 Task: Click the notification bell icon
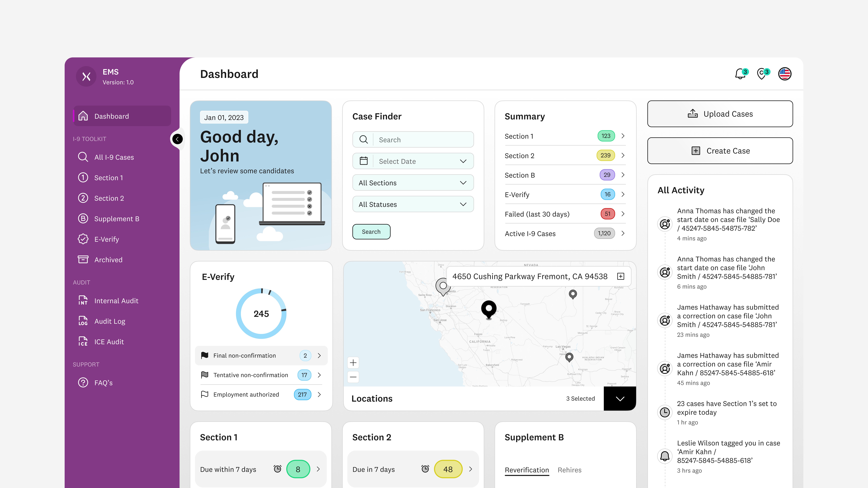coord(740,74)
